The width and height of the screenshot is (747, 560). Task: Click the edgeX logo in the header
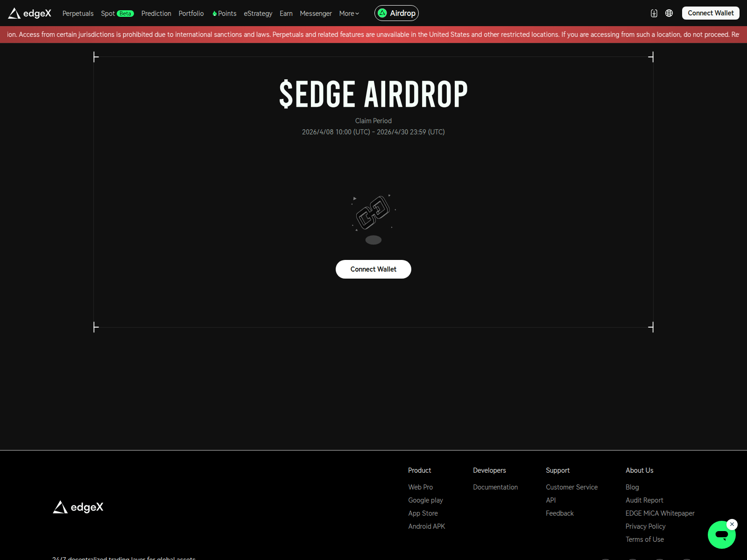[29, 13]
